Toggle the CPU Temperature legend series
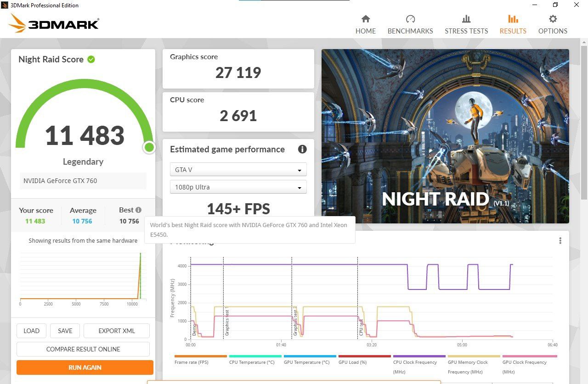Screen dimensions: 588x384 point(255,360)
